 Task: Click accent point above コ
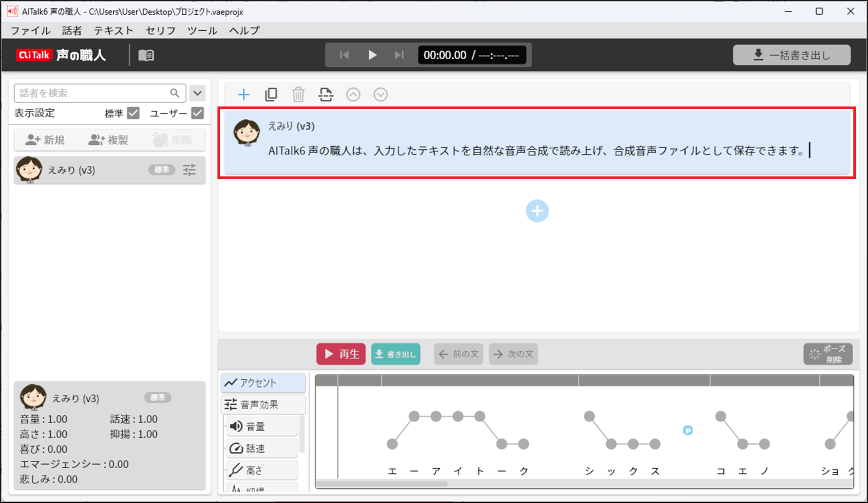click(x=721, y=416)
